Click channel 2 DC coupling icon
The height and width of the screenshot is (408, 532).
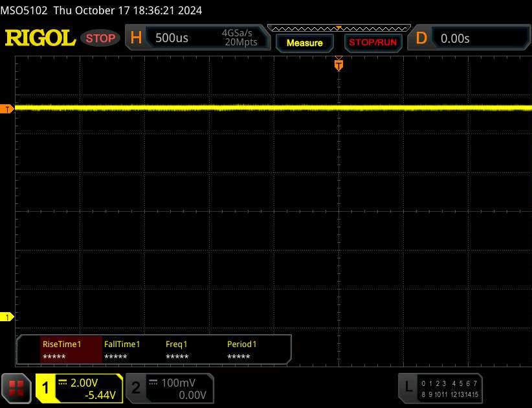pyautogui.click(x=153, y=382)
